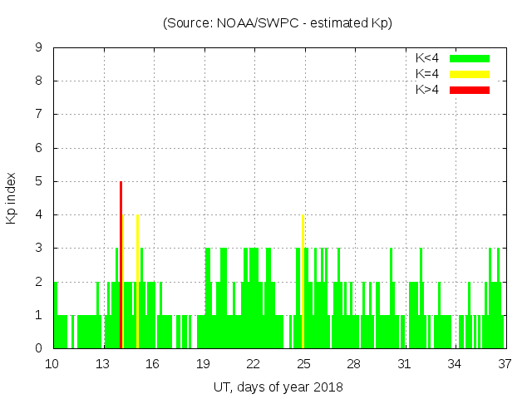
Task: Select the yellow K=4 legend swatch
Action: tap(470, 74)
